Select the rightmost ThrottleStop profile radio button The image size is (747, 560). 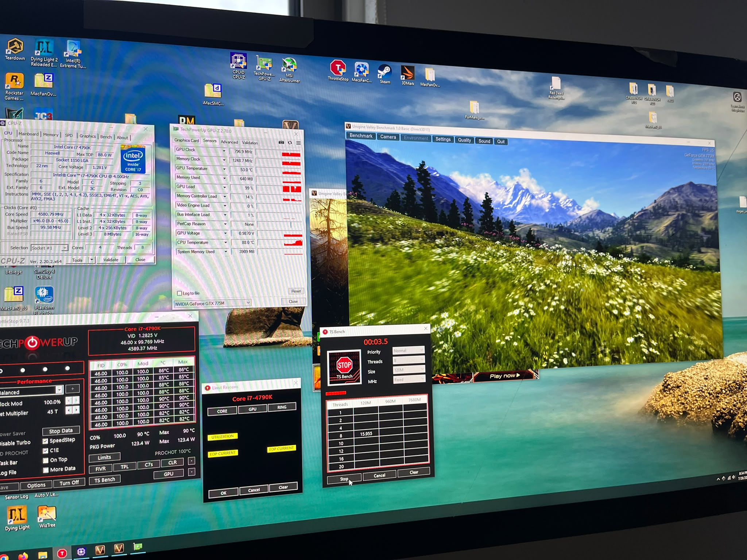click(x=67, y=369)
